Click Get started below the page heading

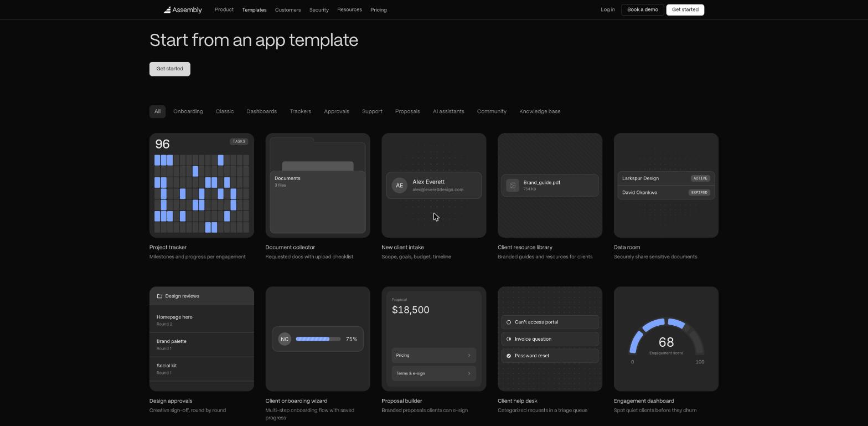point(170,69)
